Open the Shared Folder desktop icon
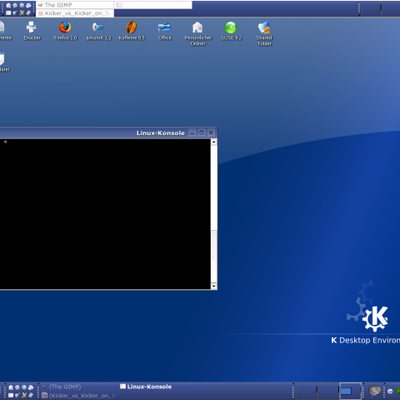The width and height of the screenshot is (400, 400). pyautogui.click(x=264, y=33)
